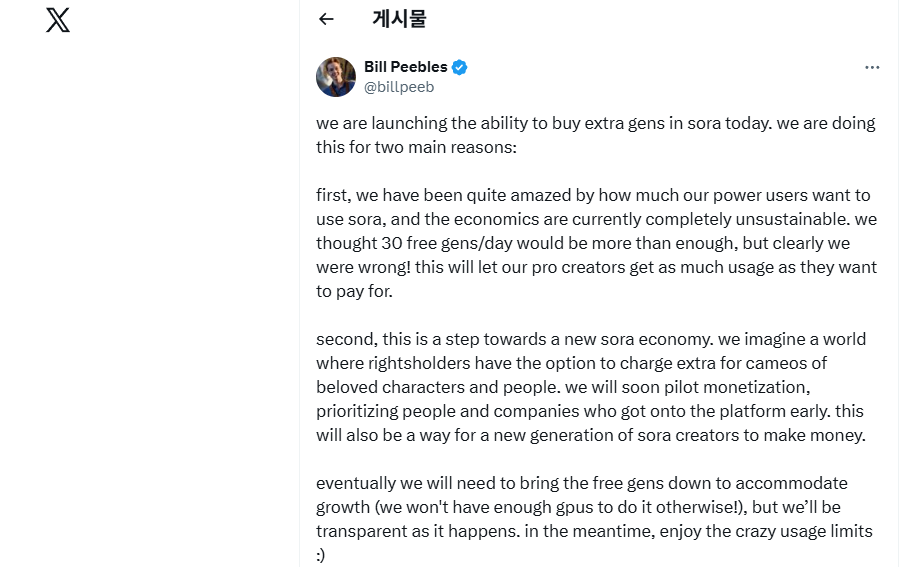This screenshot has width=906, height=567.
Task: Click the Bill Peebles display name
Action: [406, 67]
